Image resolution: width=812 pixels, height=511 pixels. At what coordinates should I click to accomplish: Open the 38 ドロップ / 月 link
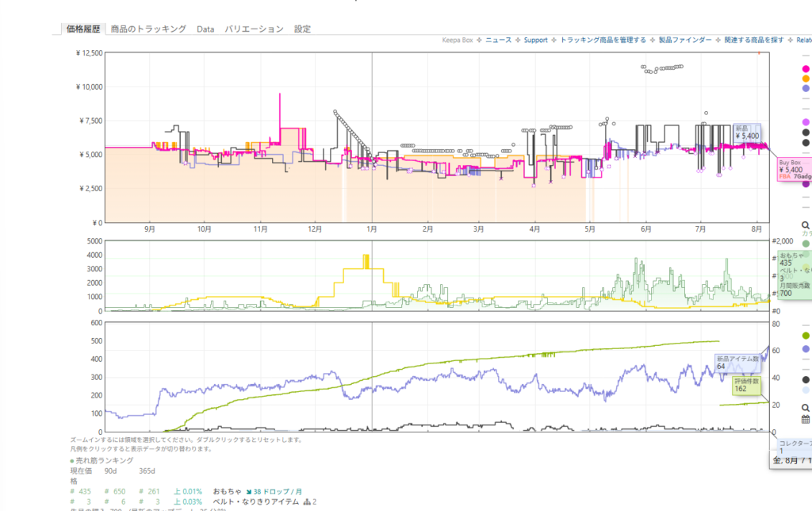[278, 492]
